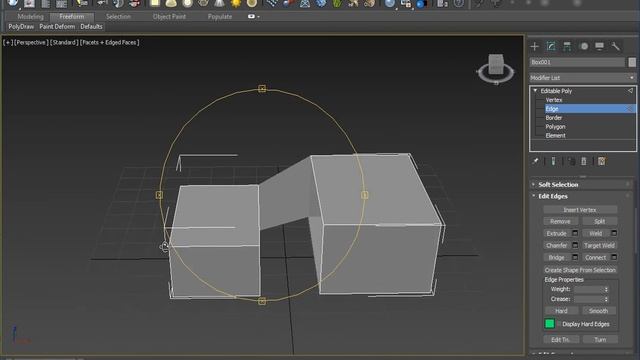640x360 pixels.
Task: Switch to the Freeform ribbon tab
Action: (72, 17)
